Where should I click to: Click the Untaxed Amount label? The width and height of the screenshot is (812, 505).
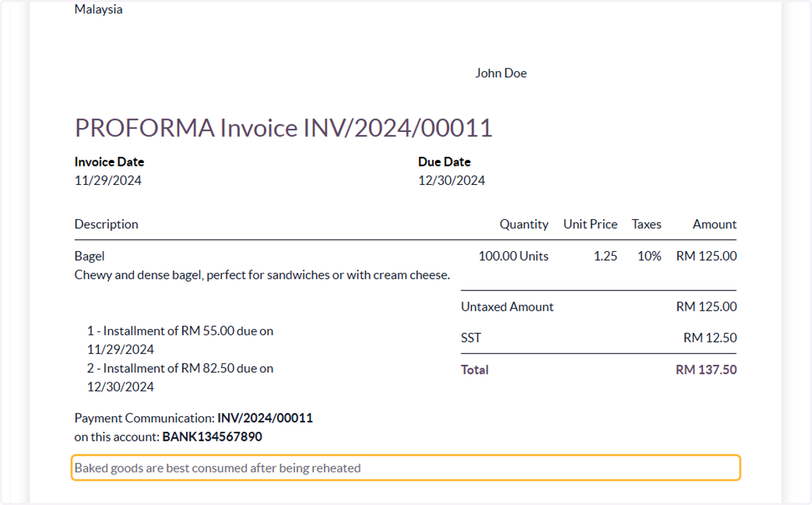507,307
